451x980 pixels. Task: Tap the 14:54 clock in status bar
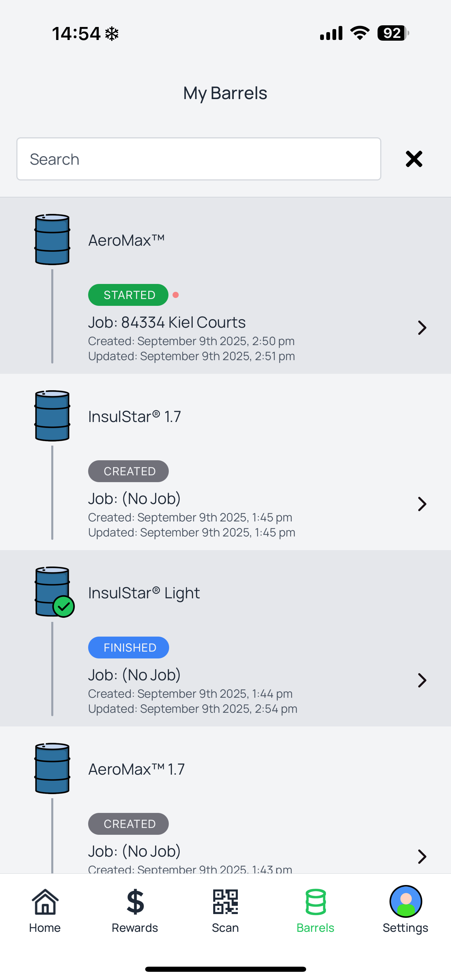pos(77,33)
